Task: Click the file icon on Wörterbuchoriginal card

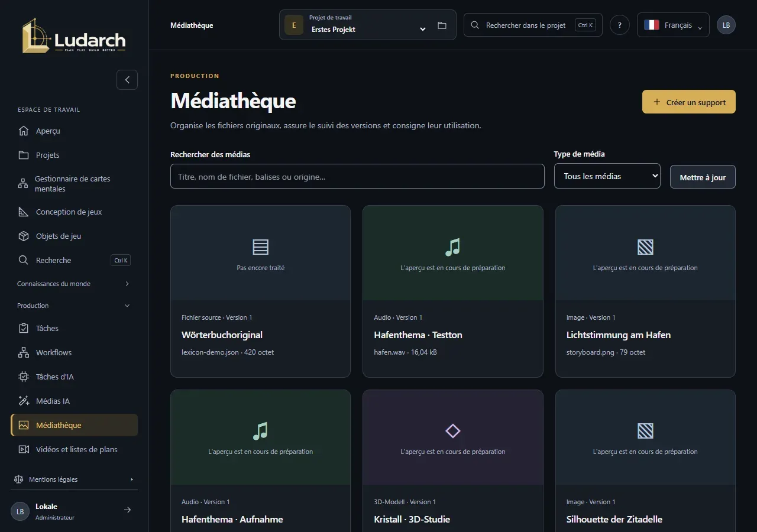Action: click(260, 247)
